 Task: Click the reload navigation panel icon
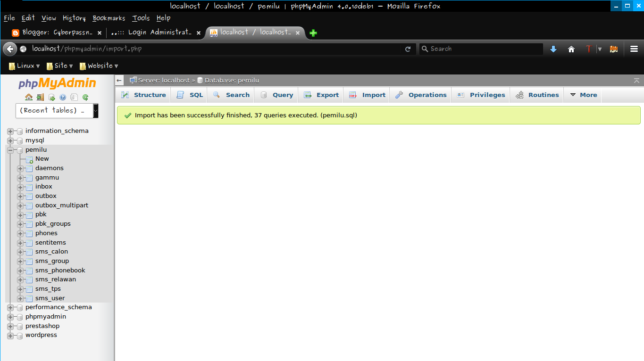coord(85,97)
